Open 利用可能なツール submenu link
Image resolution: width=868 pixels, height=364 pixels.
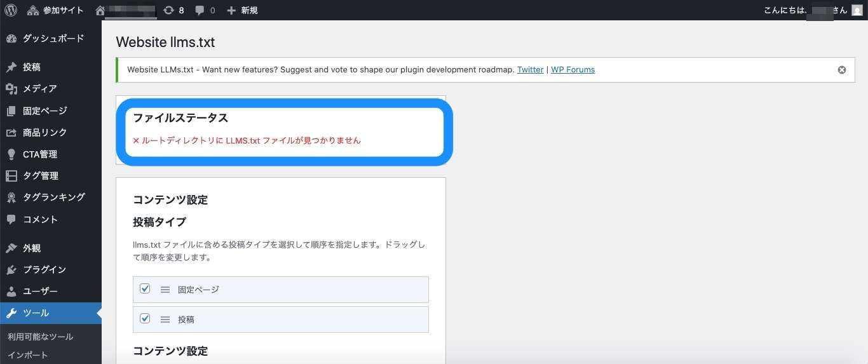pyautogui.click(x=41, y=337)
